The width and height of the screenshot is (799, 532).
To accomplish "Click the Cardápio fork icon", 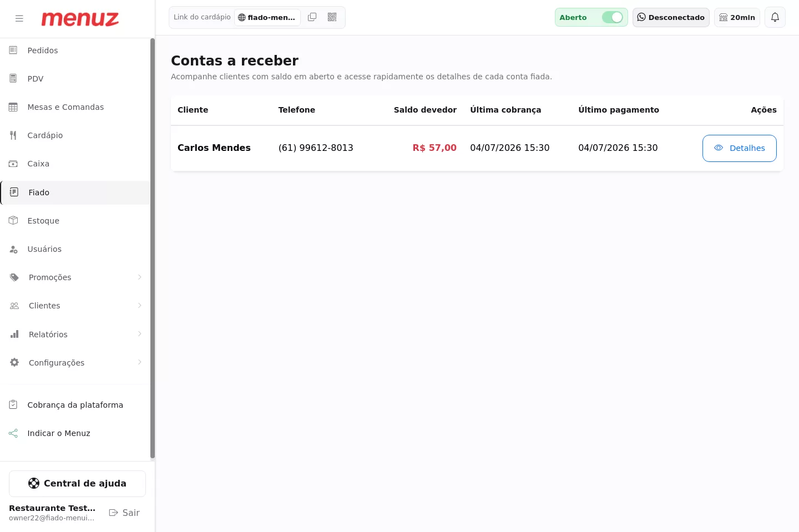I will [x=13, y=135].
